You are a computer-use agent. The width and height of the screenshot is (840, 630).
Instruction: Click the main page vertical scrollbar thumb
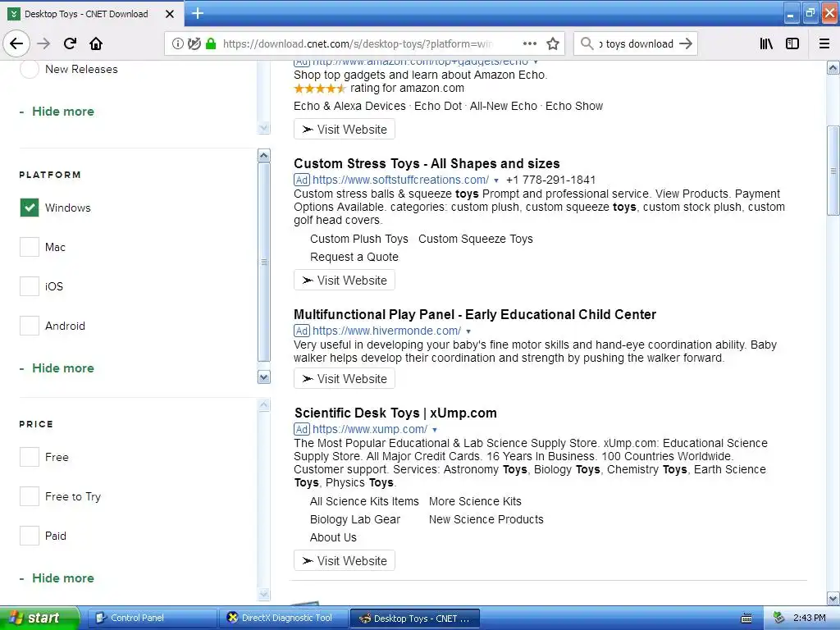pyautogui.click(x=833, y=171)
